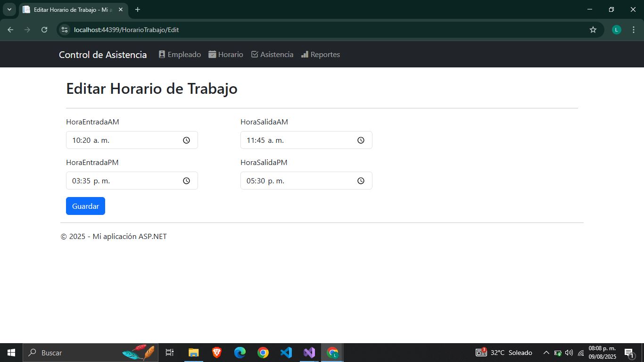Image resolution: width=644 pixels, height=362 pixels.
Task: Open taskbar clock showing 08:08 p. m.
Action: click(x=602, y=353)
